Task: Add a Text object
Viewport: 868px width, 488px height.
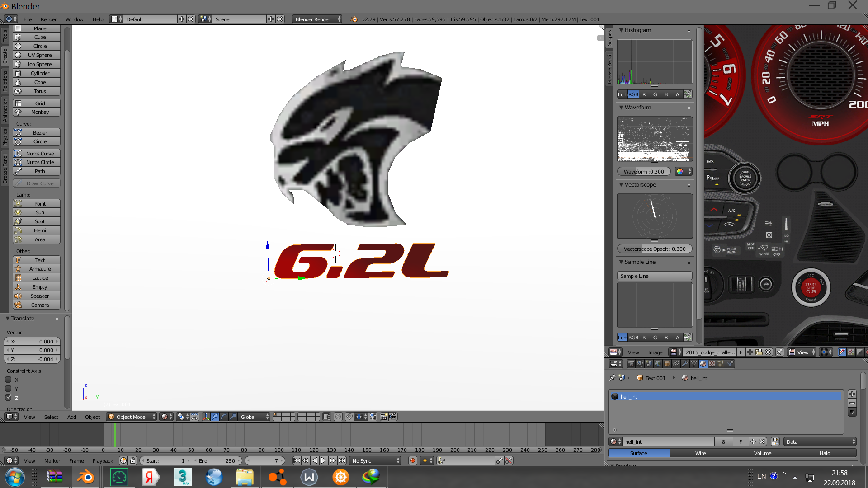Action: coord(37,260)
